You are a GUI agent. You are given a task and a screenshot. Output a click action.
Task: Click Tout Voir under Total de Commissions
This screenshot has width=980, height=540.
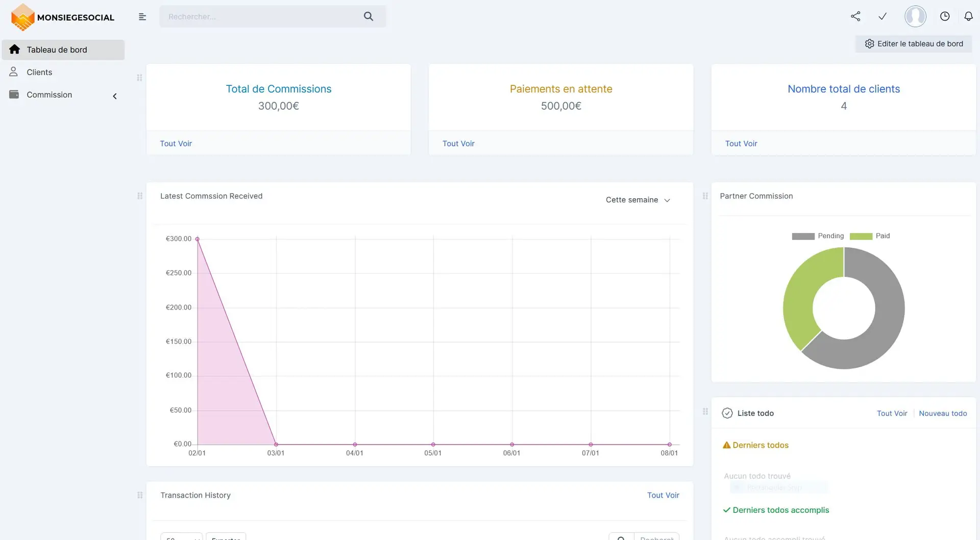176,144
